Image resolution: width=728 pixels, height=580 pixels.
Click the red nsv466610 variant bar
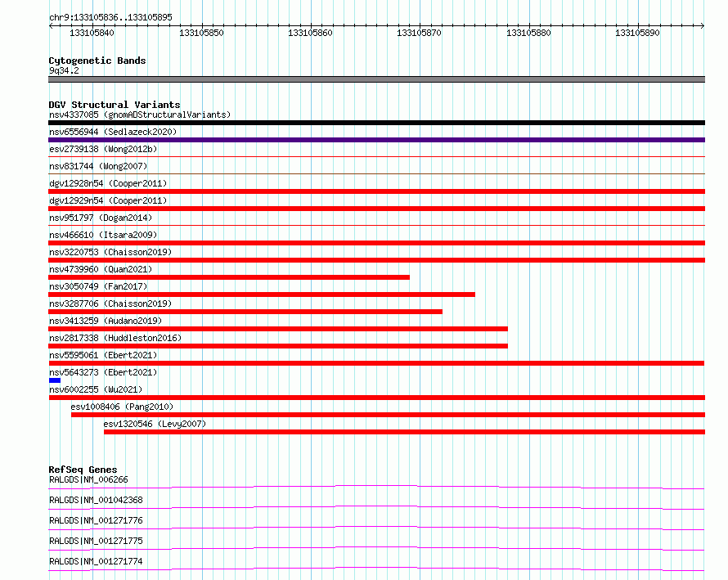[376, 243]
